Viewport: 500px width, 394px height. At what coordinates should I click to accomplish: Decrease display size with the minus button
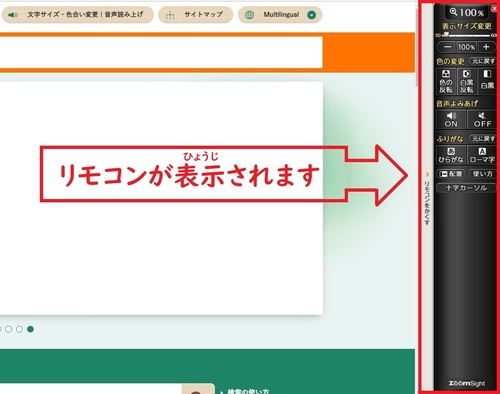coord(447,47)
